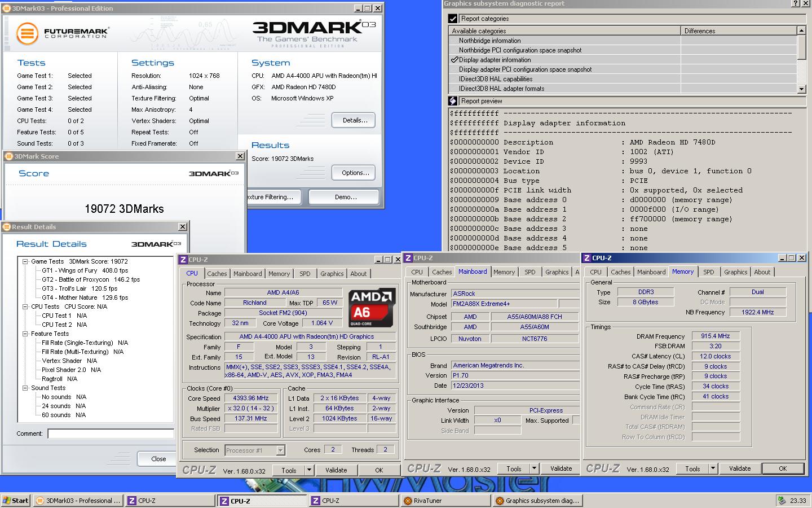The image size is (812, 508).
Task: Open Graphics tab in CPU-Z Memory window
Action: pos(736,272)
